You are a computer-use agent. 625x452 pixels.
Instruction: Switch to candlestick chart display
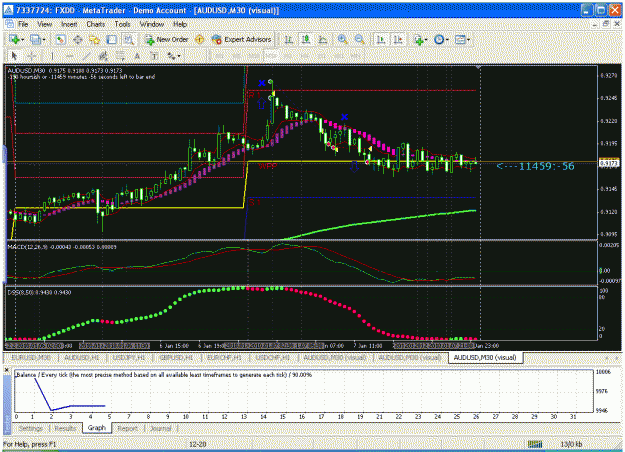pyautogui.click(x=306, y=39)
